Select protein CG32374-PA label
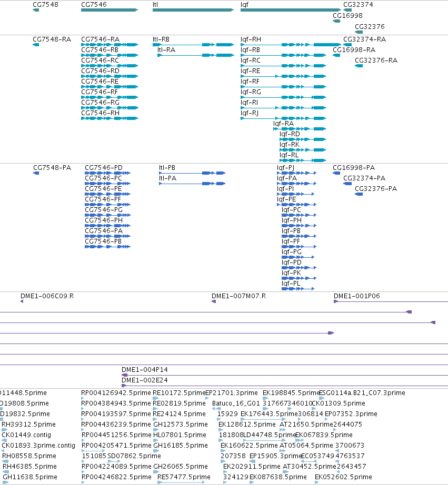The width and height of the screenshot is (448, 485). 364,178
